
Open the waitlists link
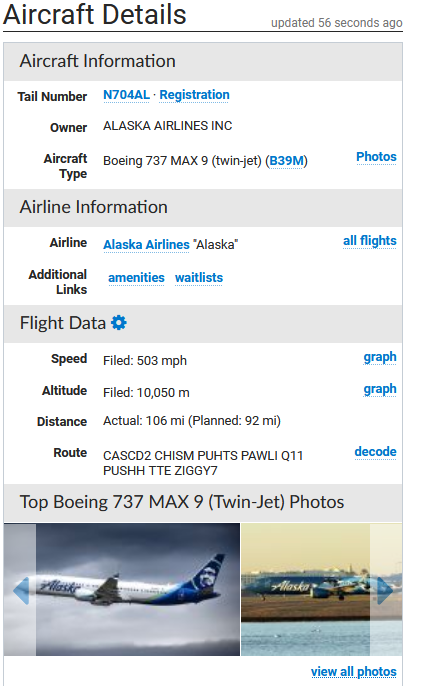click(x=199, y=278)
